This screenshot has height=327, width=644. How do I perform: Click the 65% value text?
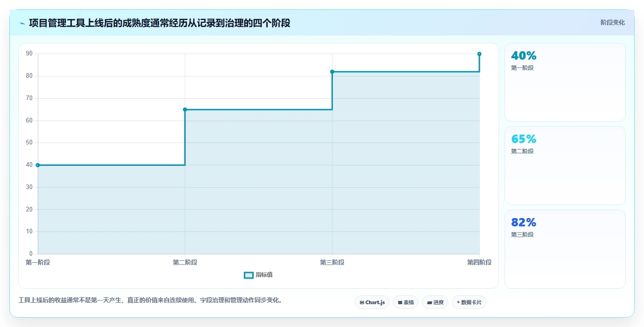click(x=524, y=139)
